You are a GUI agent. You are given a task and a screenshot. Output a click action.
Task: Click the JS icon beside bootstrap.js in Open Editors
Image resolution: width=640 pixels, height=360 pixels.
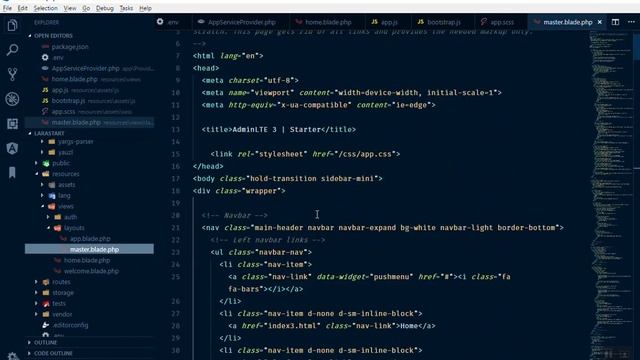point(45,100)
